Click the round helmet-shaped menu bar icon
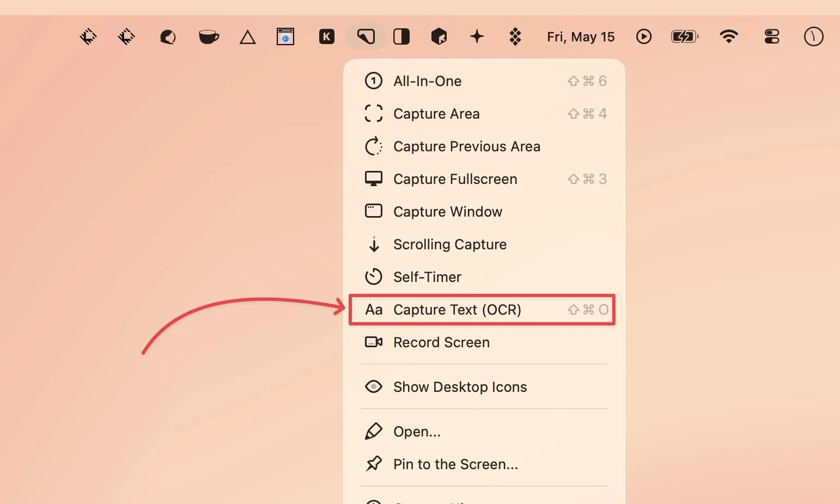Viewport: 840px width, 504px height. tap(168, 37)
